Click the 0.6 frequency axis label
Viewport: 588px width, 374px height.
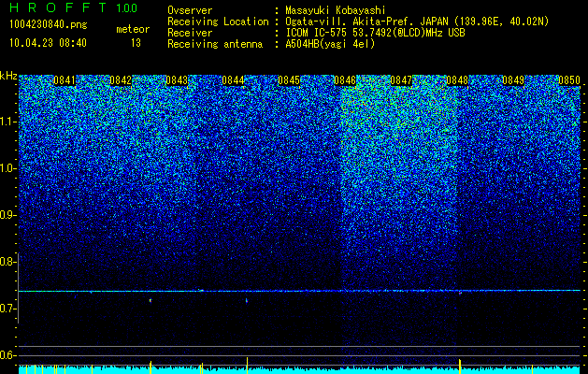coord(7,355)
